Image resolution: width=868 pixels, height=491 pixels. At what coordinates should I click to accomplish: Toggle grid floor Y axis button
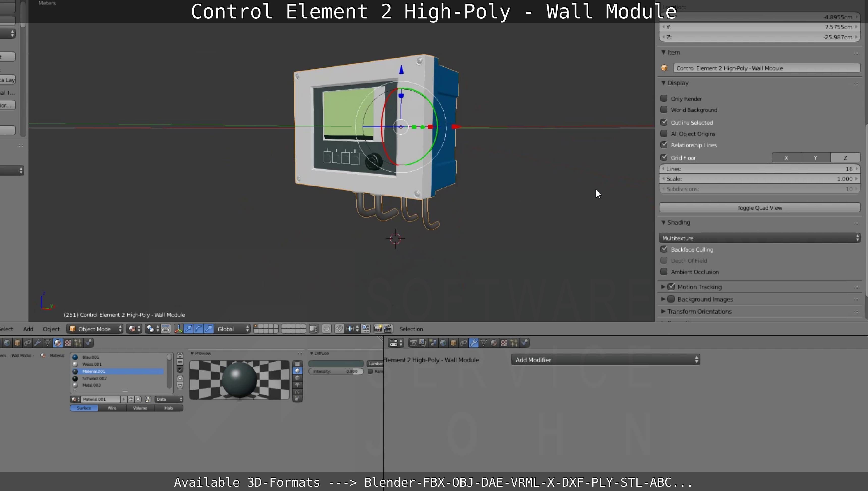coord(816,158)
